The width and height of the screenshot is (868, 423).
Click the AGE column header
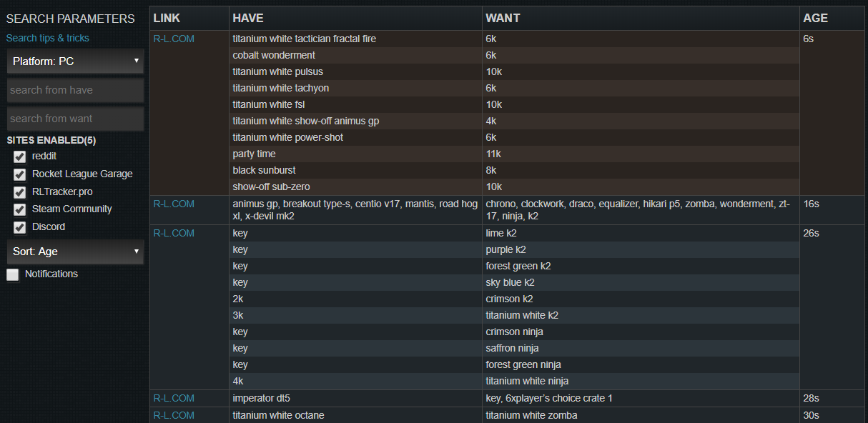pyautogui.click(x=816, y=18)
